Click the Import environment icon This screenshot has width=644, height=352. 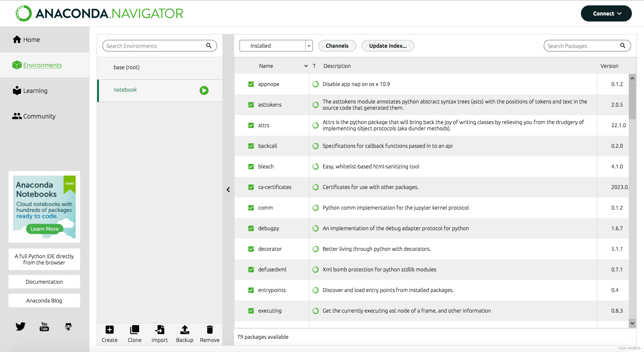point(160,329)
